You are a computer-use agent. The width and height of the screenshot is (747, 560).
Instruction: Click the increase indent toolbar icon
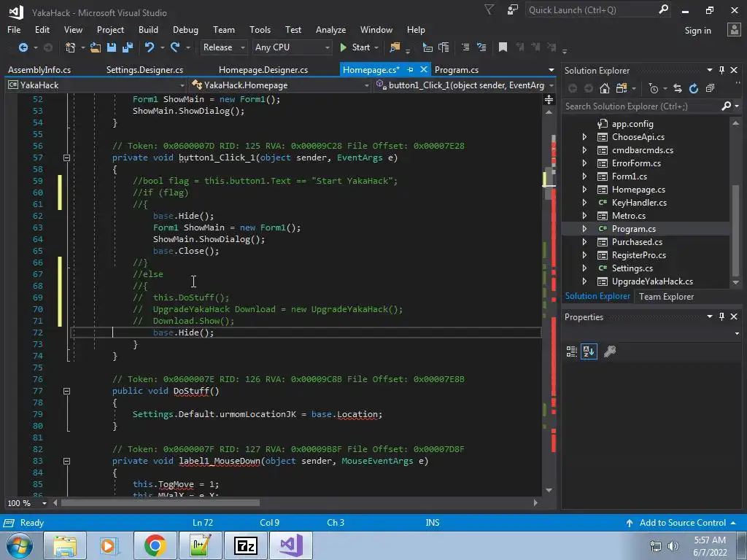click(481, 47)
